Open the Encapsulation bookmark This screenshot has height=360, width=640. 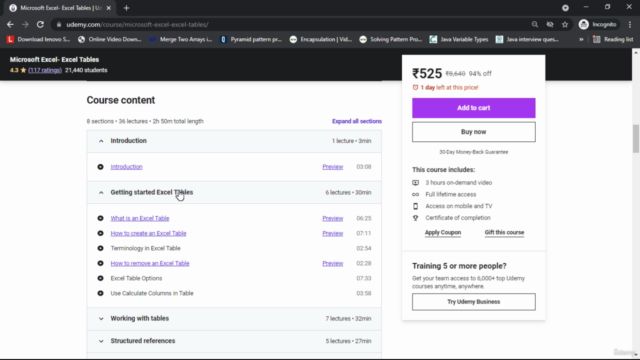click(321, 40)
